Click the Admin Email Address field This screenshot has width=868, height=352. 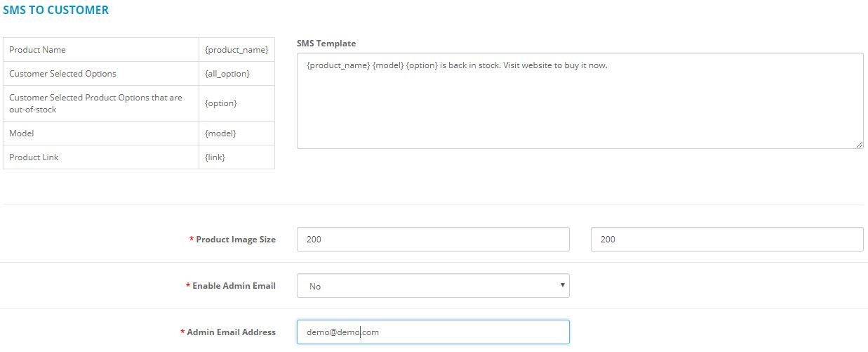click(x=433, y=332)
